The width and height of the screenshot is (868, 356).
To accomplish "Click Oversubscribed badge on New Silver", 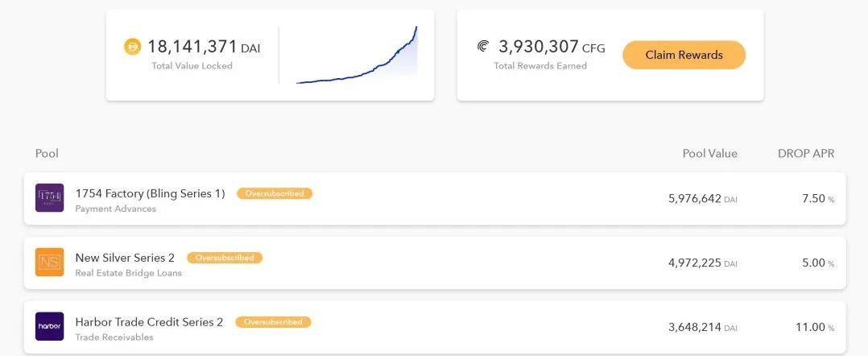I will pos(225,258).
